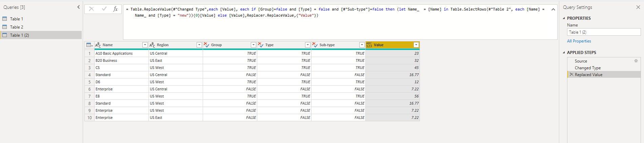Collapse the Queries pane with the chevron
Viewport: 644px width, 143px height.
[78, 7]
